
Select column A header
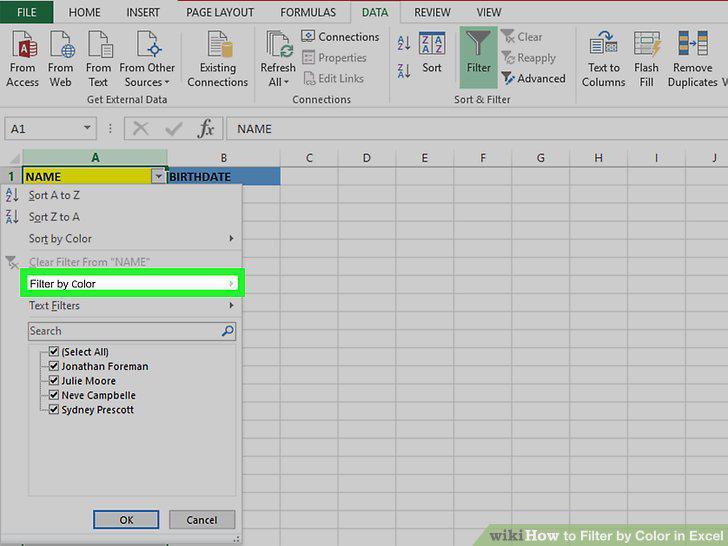(95, 158)
